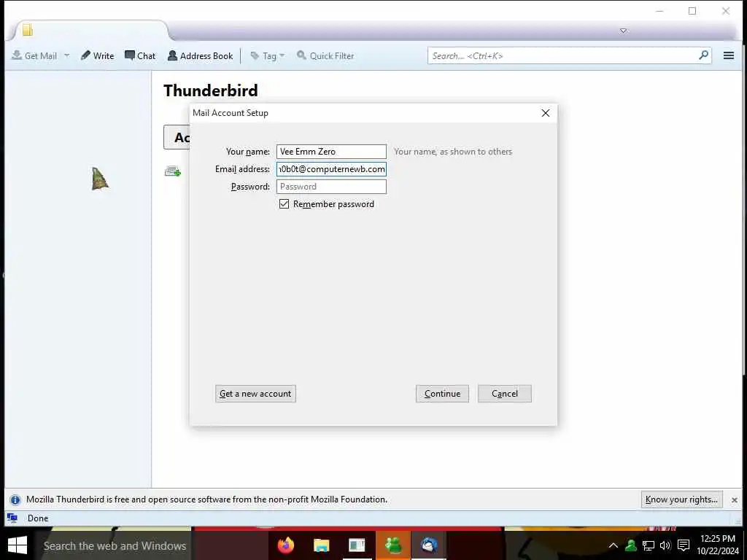The image size is (747, 560).
Task: Cancel the Mail Account Setup dialog
Action: pos(505,394)
